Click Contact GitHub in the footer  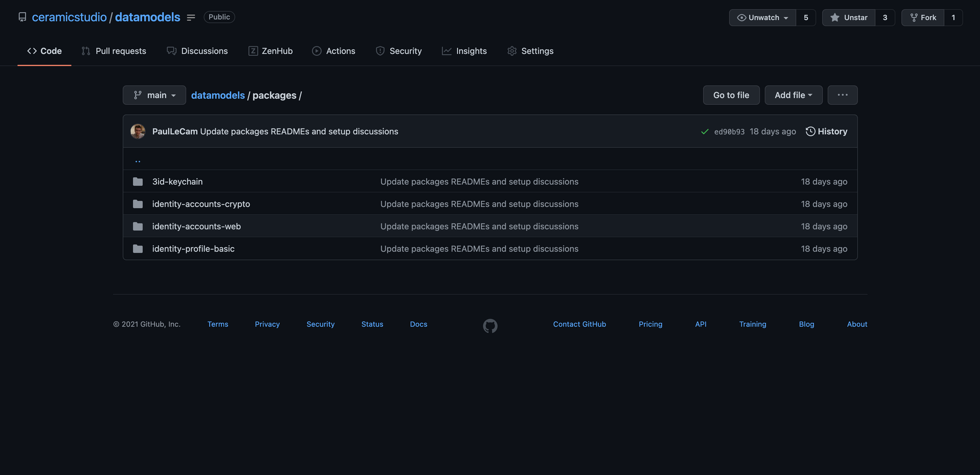580,324
